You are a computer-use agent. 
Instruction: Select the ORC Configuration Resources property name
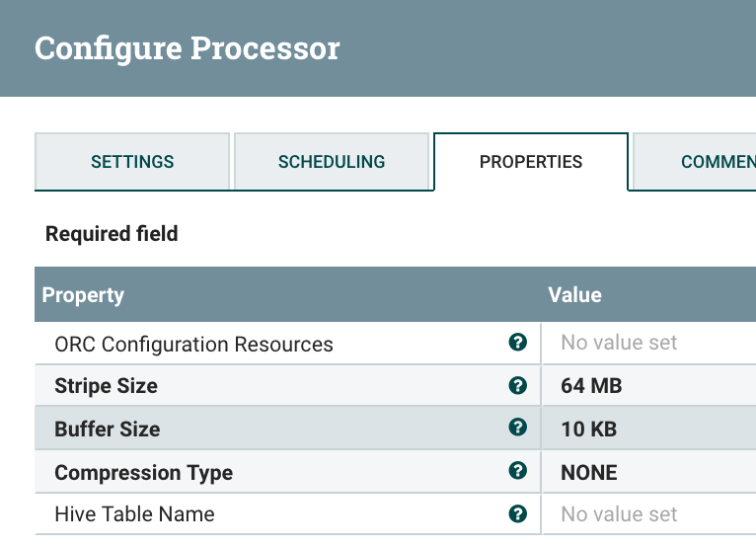coord(193,345)
